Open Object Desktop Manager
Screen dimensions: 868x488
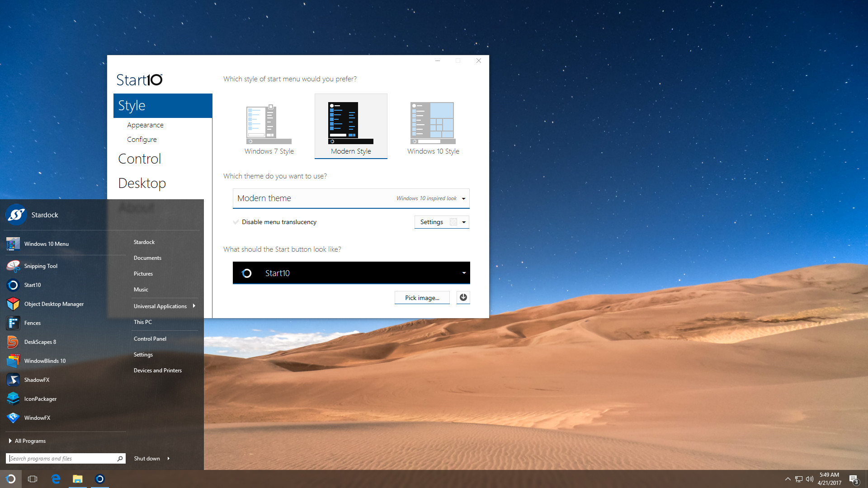pyautogui.click(x=54, y=304)
